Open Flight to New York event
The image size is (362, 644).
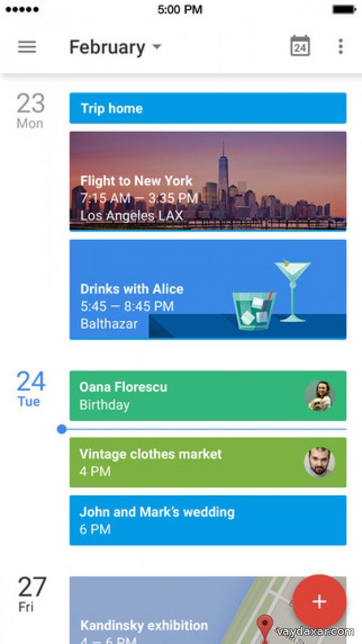point(208,181)
